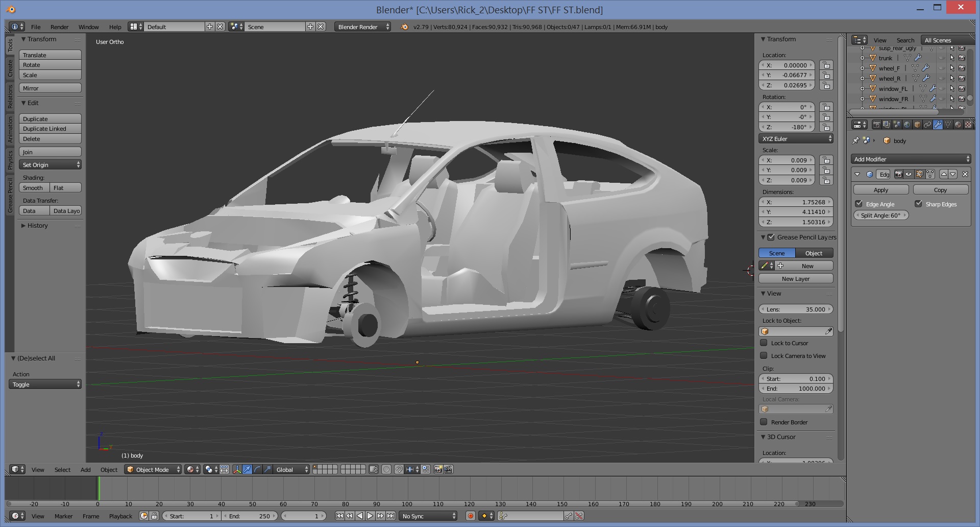
Task: Open the No Sync dropdown
Action: pyautogui.click(x=428, y=516)
